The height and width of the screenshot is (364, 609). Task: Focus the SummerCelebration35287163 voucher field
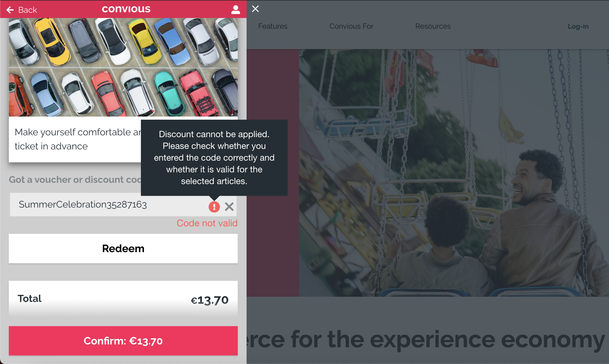(110, 204)
